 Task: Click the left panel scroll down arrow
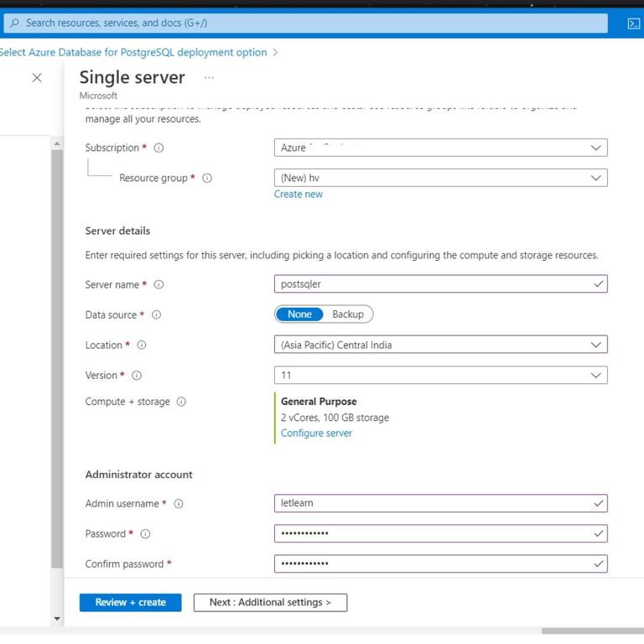click(57, 619)
